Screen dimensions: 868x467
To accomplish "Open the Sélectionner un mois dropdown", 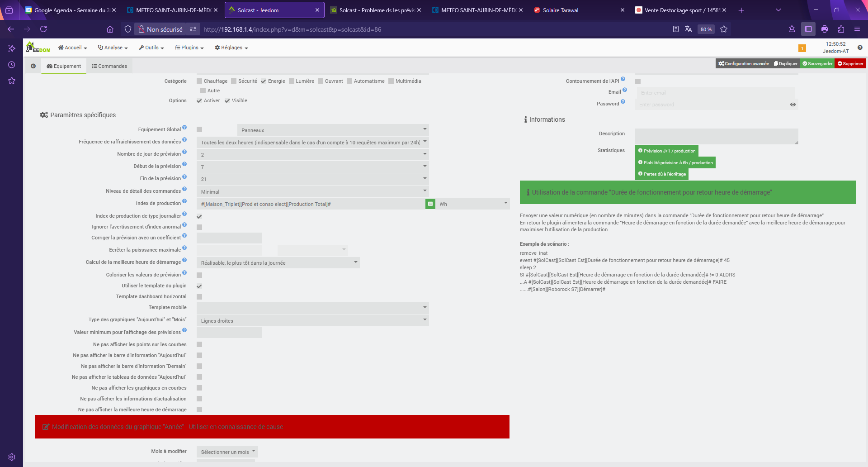I will [x=227, y=452].
